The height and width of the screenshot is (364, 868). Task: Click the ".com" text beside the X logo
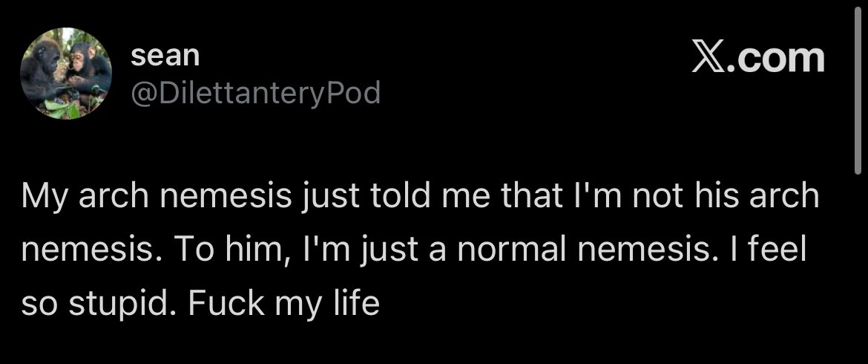(x=777, y=59)
